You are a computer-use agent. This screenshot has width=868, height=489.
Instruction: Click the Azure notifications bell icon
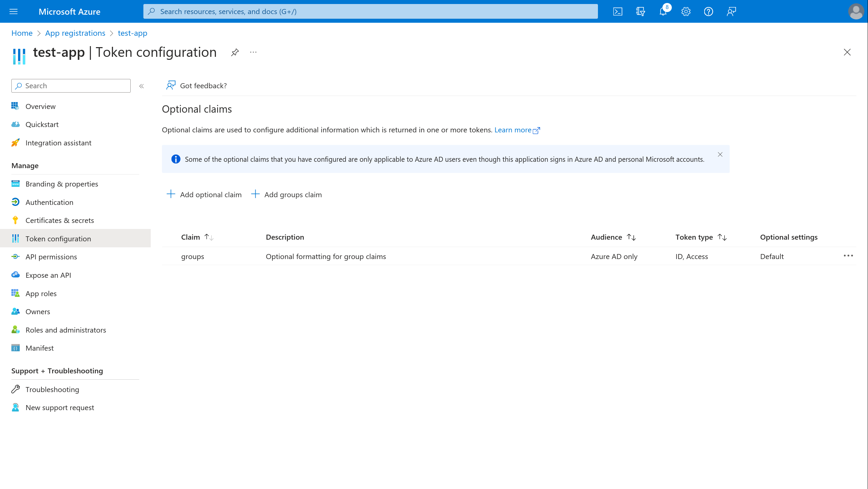click(663, 11)
